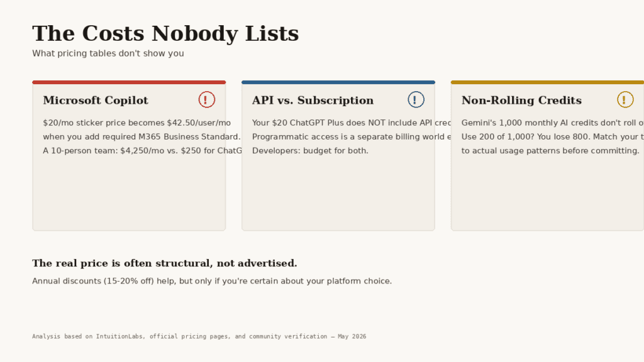Click subtitle What pricing tables don't show you
This screenshot has height=362, width=644.
(x=108, y=53)
